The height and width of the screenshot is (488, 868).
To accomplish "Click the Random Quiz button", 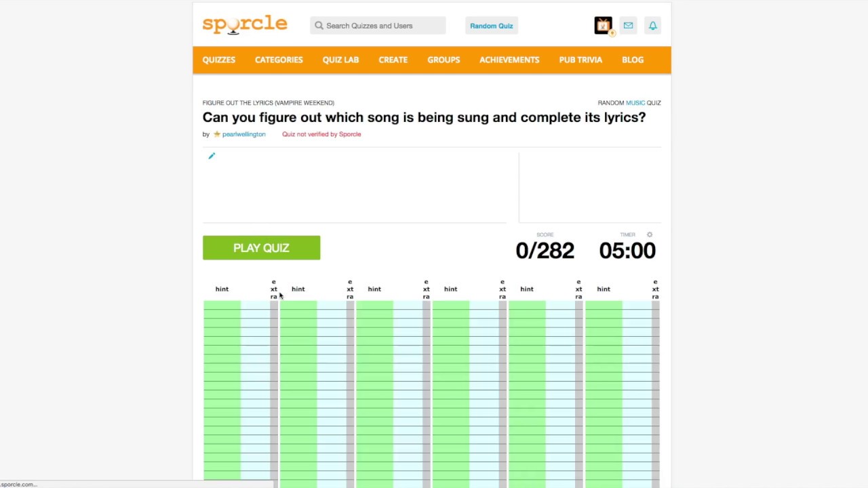I will (x=492, y=26).
